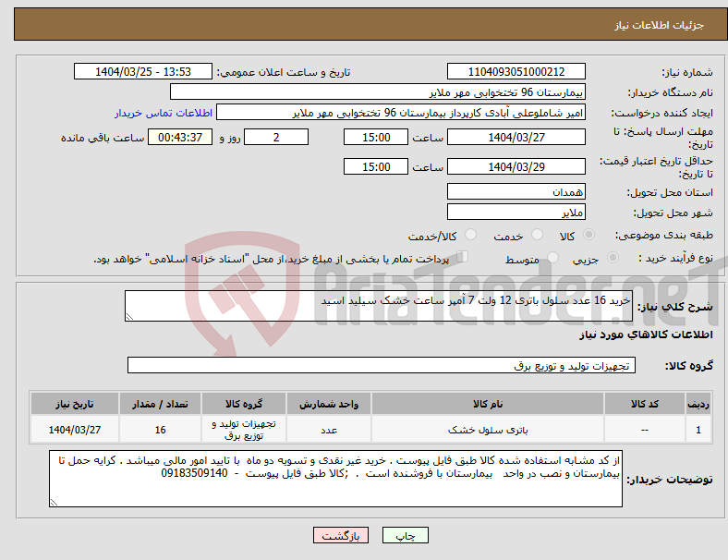Click the چاپ (print) button

(405, 535)
